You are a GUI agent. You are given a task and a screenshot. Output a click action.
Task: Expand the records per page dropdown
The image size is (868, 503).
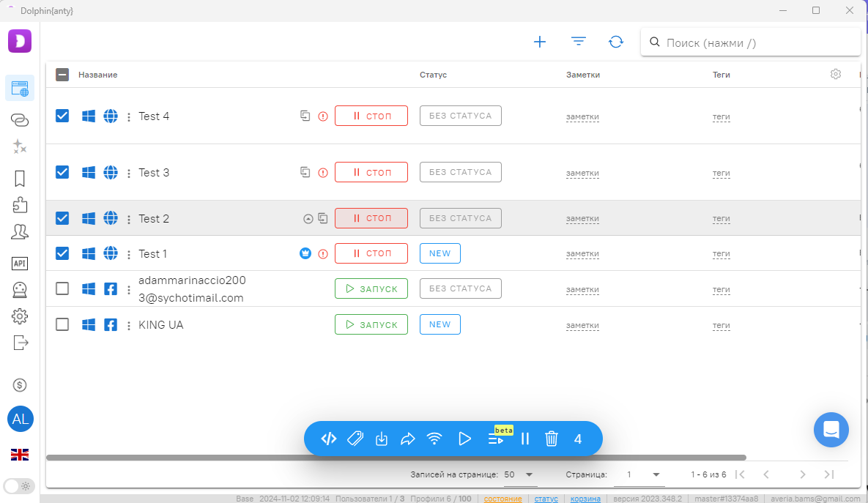click(x=521, y=474)
